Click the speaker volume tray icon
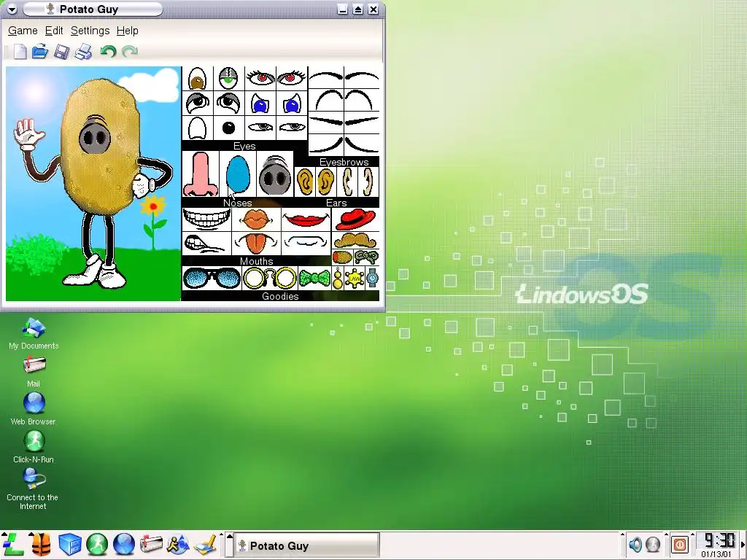 [635, 544]
